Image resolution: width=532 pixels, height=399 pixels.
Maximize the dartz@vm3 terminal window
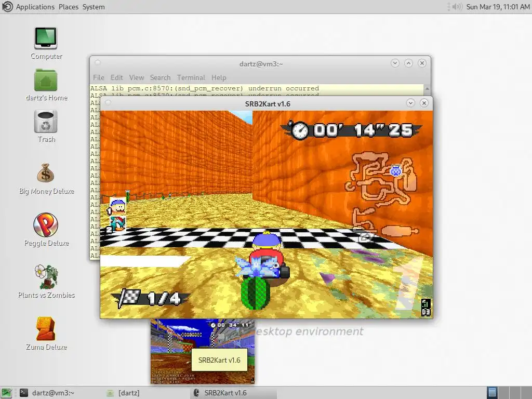pos(408,63)
